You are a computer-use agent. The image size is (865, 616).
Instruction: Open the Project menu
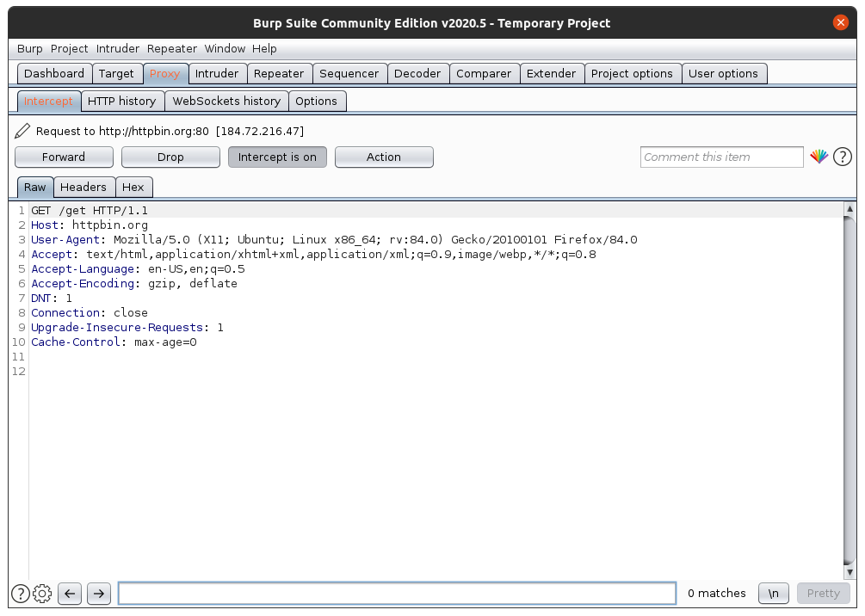click(70, 49)
